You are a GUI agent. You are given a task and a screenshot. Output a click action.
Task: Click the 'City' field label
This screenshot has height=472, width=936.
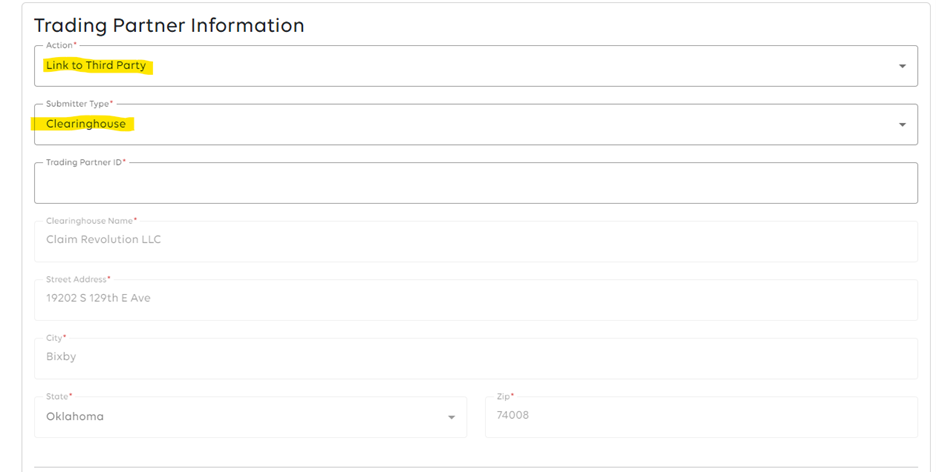click(54, 338)
